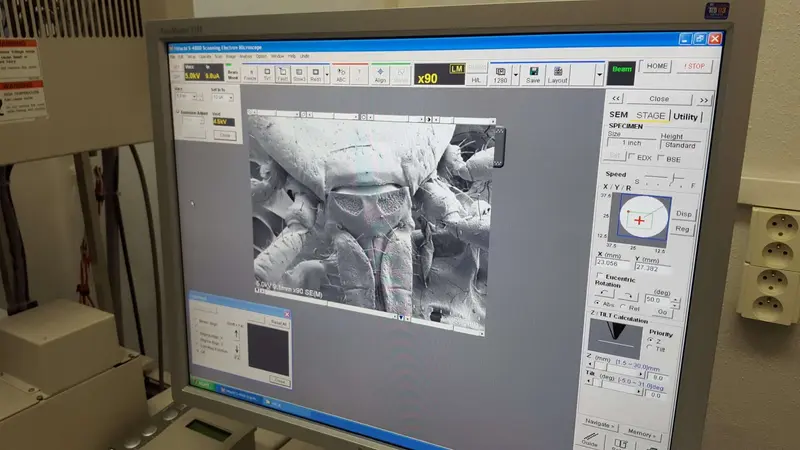Screen dimensions: 800x450
Task: Open the dropdown arrow right of Layout
Action: (x=599, y=76)
